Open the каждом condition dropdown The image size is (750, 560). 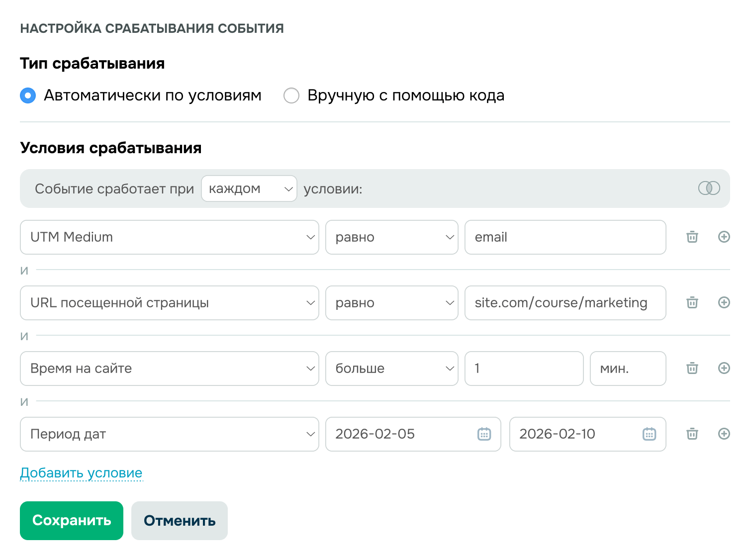tap(249, 188)
